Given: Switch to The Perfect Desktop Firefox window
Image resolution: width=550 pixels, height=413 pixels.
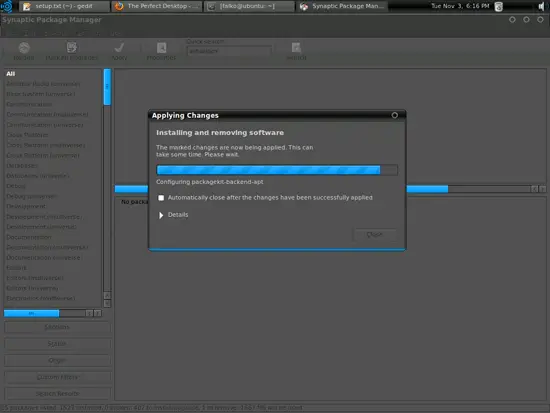Looking at the screenshot, I should pos(157,6).
